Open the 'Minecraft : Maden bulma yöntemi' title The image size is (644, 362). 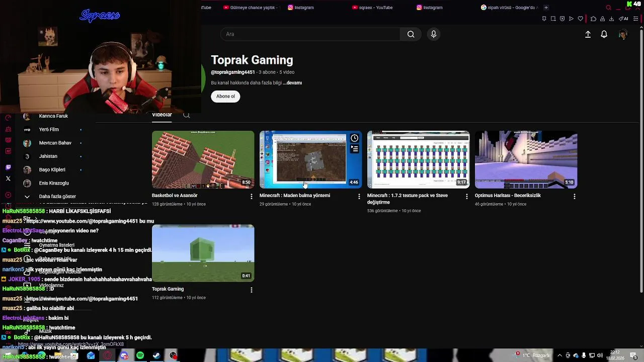[295, 196]
